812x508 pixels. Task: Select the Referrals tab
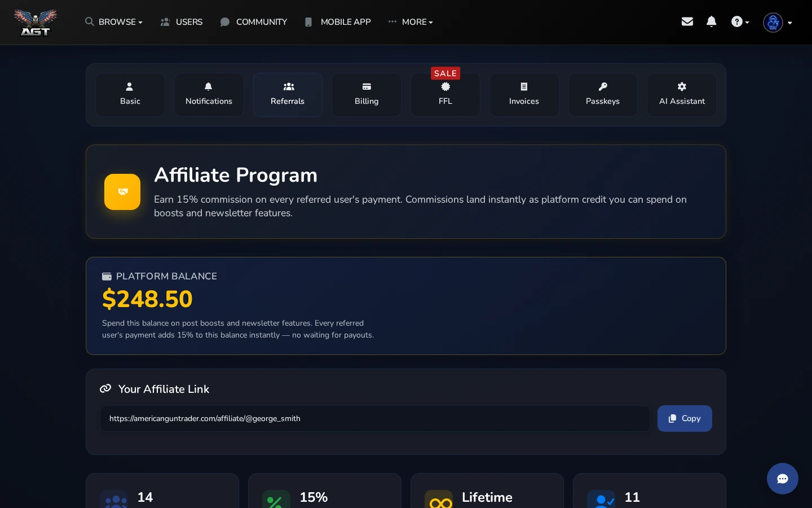[x=288, y=95]
